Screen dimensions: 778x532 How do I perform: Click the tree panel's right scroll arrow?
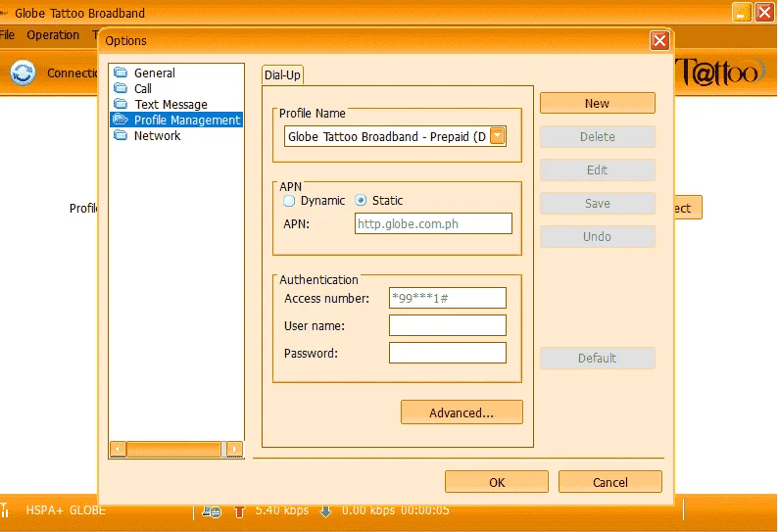point(235,449)
